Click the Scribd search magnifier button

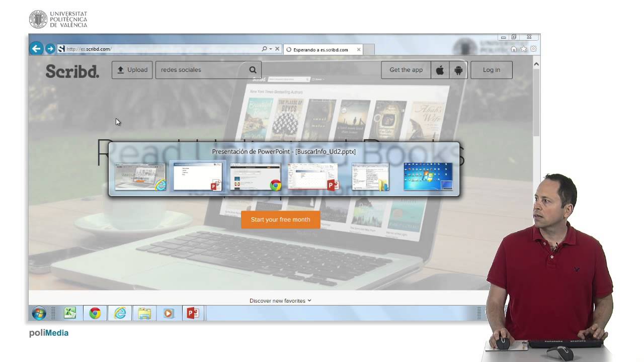pos(253,70)
